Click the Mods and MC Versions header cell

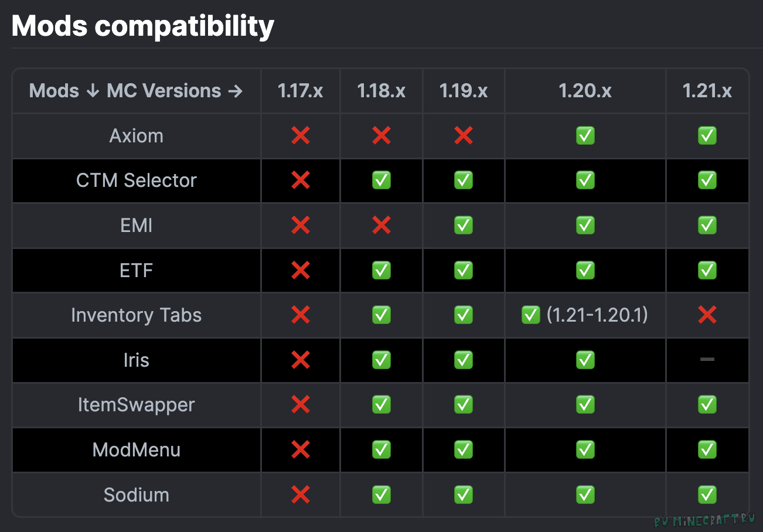coord(136,91)
